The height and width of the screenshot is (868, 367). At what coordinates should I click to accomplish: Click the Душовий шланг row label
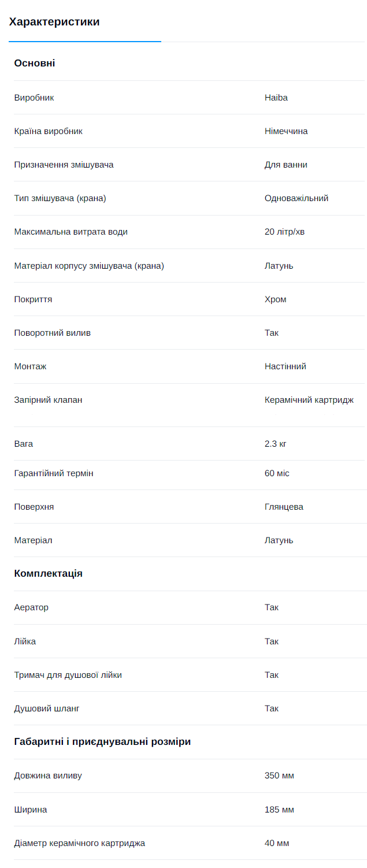pyautogui.click(x=47, y=709)
